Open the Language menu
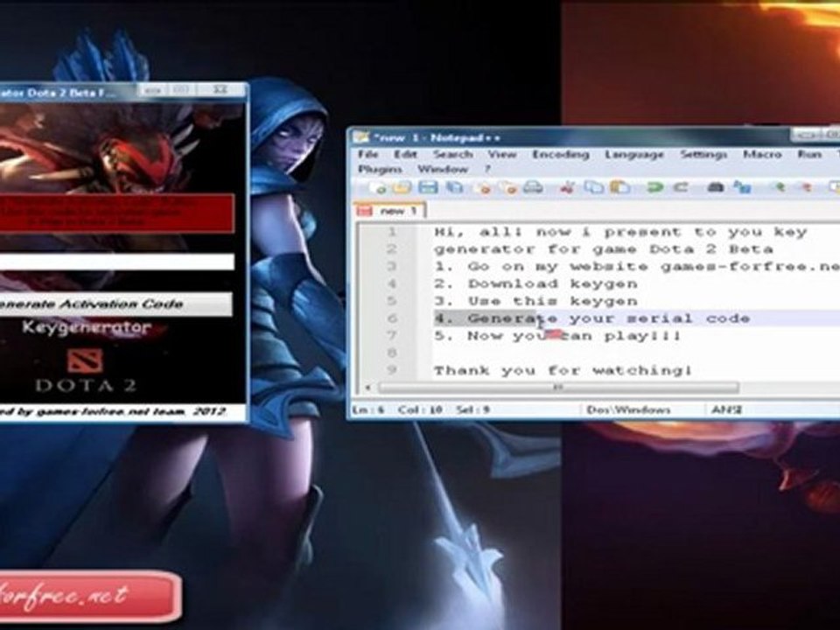 click(x=634, y=154)
